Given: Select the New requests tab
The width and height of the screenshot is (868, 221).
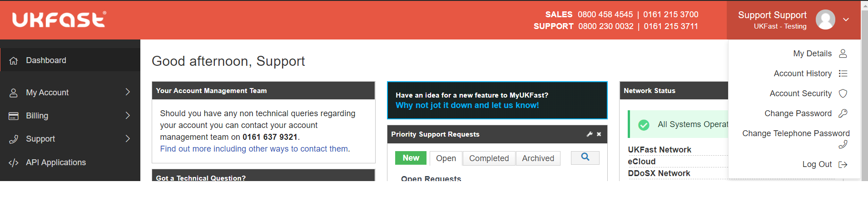Looking at the screenshot, I should pyautogui.click(x=411, y=158).
